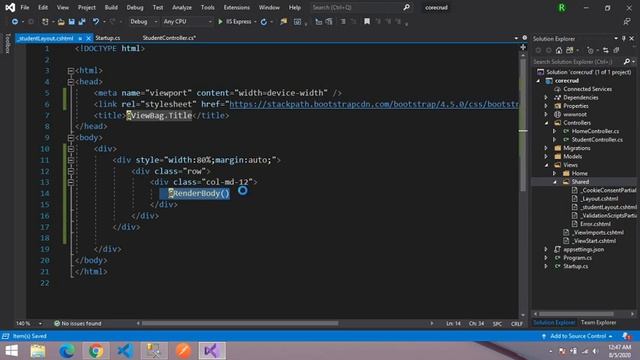This screenshot has width=640, height=360.
Task: Click the Open File folder icon
Action: pos(61,22)
